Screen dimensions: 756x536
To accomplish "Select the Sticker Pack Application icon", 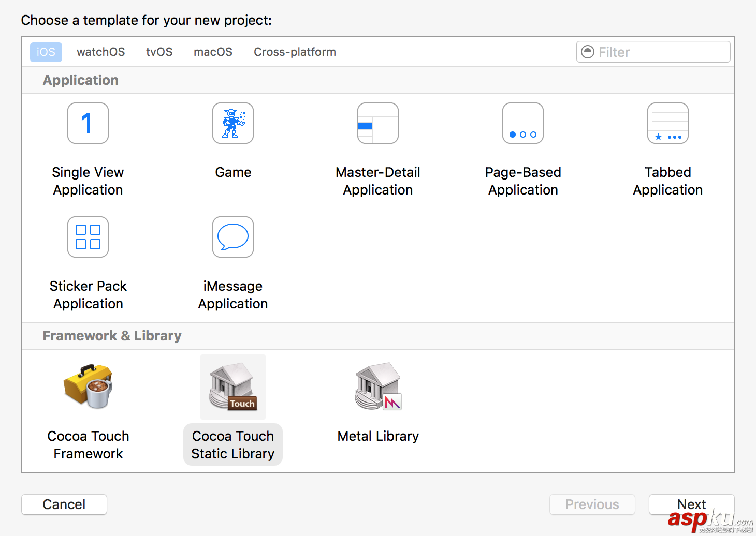I will (88, 237).
